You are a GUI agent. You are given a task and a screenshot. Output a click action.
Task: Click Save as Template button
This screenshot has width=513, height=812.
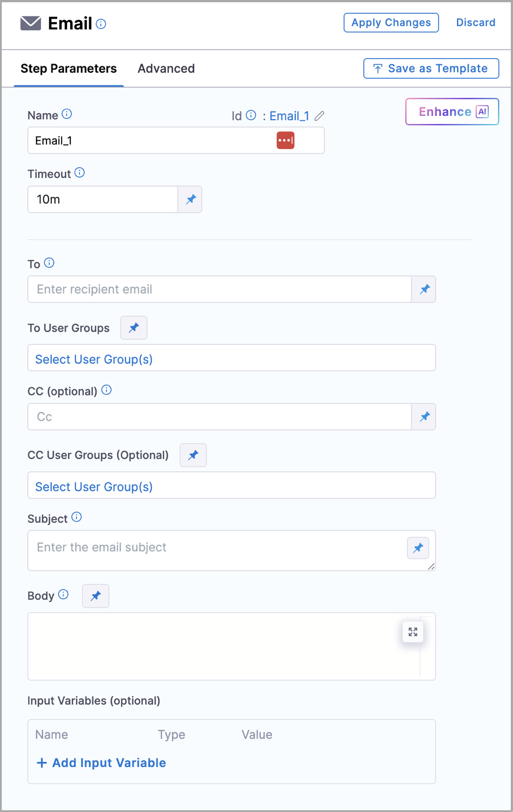click(431, 68)
